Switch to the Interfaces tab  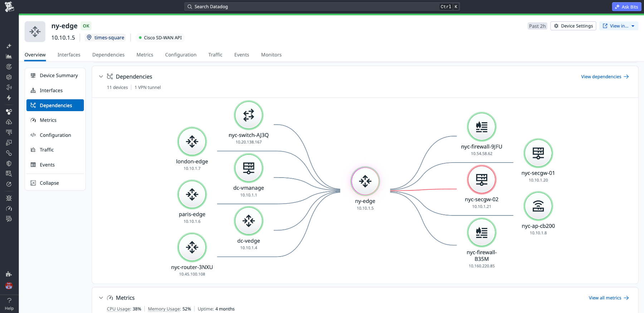point(69,55)
